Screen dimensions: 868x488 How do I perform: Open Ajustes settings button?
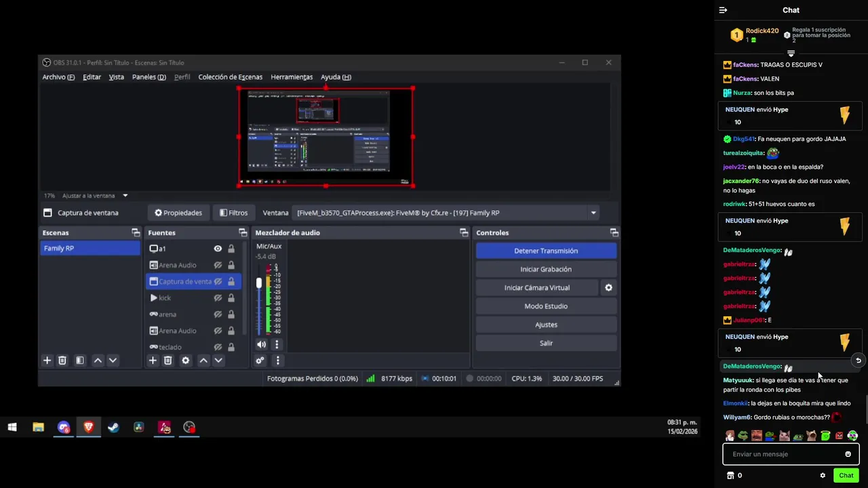tap(546, 325)
